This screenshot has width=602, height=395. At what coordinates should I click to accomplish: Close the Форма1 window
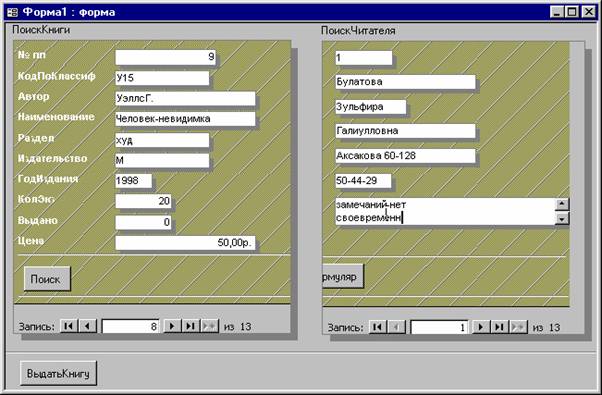coord(589,12)
